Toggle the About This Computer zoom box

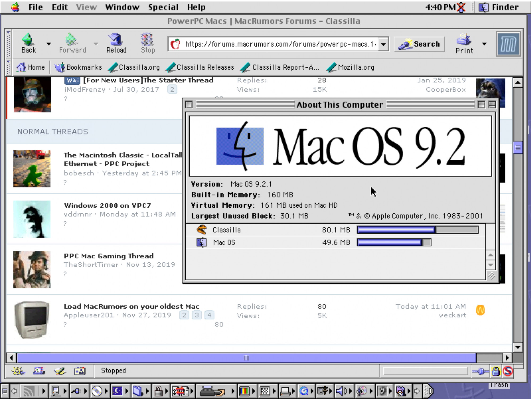point(481,105)
